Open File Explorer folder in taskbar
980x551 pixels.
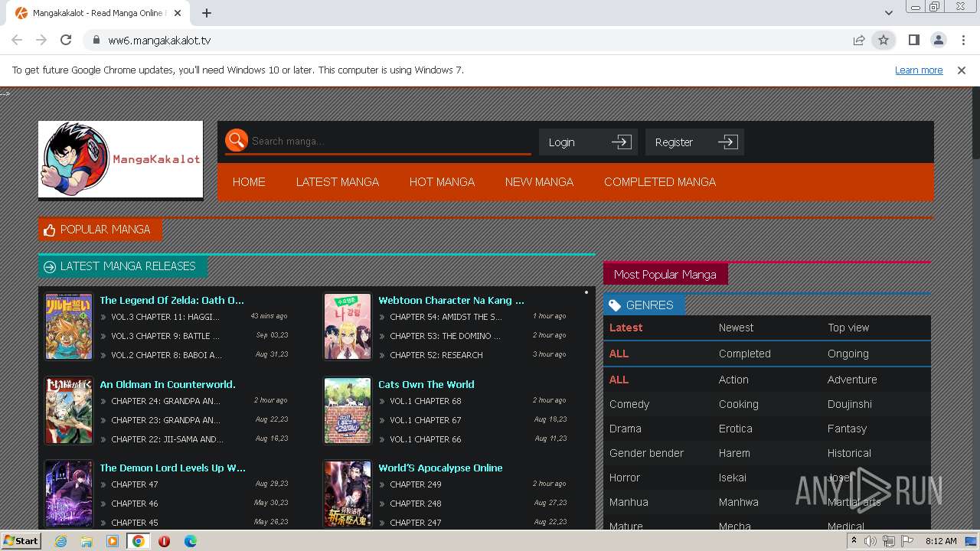tap(87, 541)
